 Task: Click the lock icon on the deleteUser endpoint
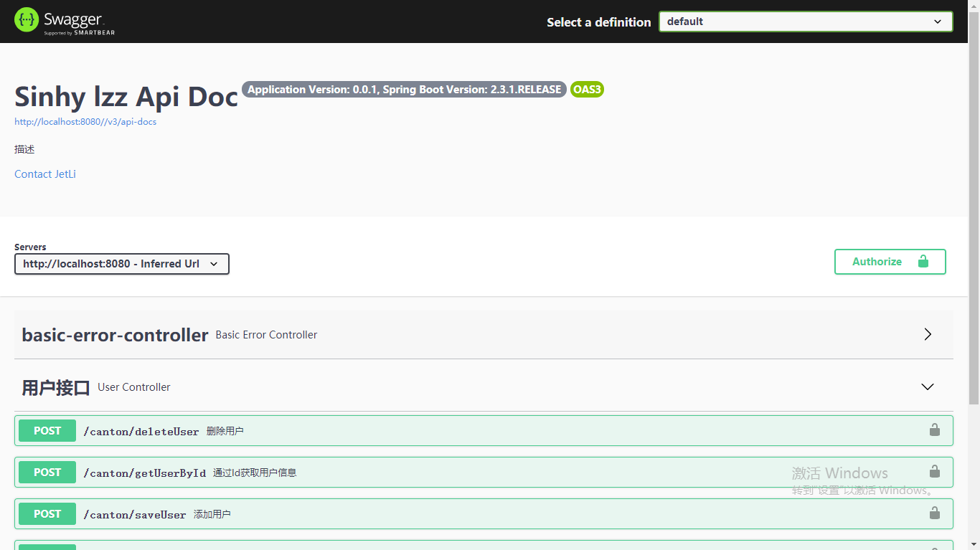click(934, 430)
